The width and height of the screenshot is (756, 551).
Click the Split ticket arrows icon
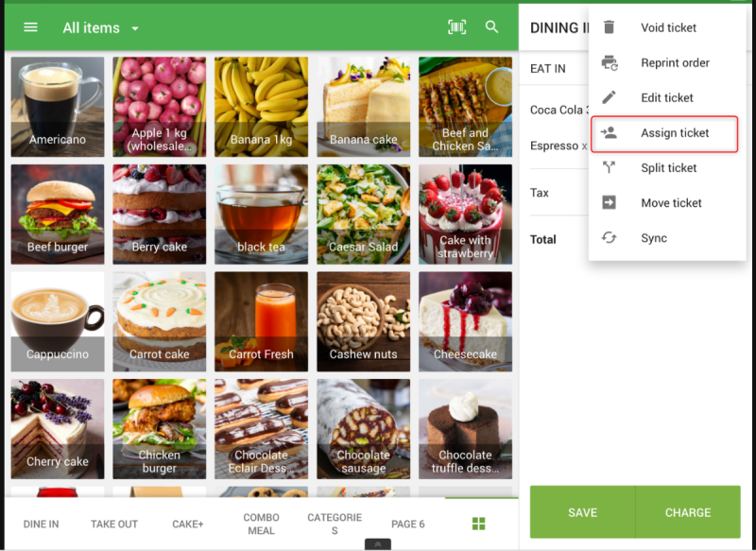point(610,167)
